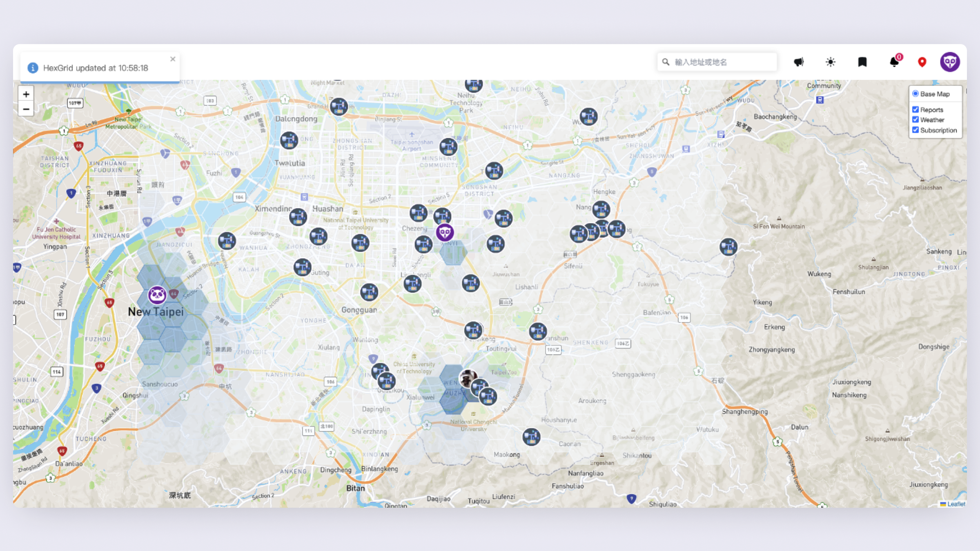Screen dimensions: 980x551
Task: Click inside the address search input field
Action: click(x=715, y=62)
